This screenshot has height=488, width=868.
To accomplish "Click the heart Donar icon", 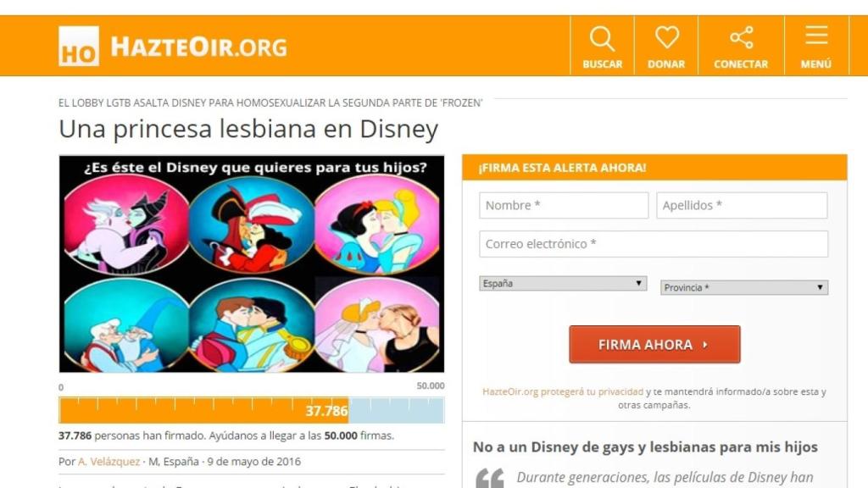I will click(x=666, y=37).
